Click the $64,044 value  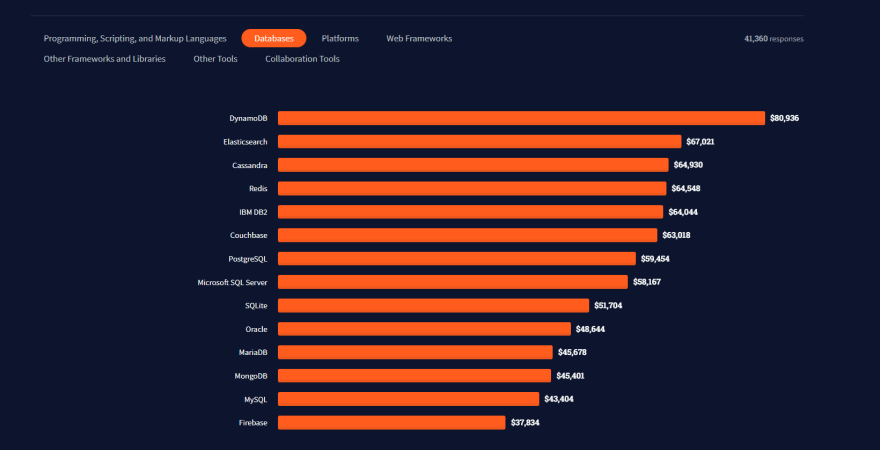click(x=683, y=212)
